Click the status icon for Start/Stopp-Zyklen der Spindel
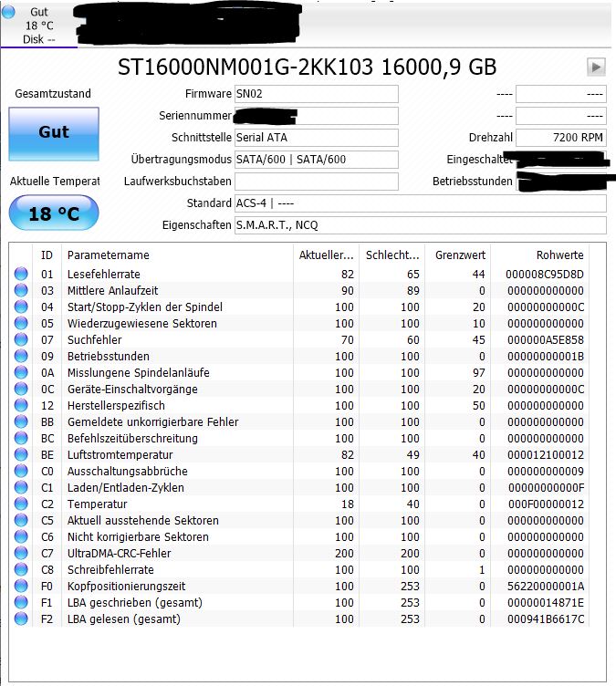616x686 pixels. 21,307
